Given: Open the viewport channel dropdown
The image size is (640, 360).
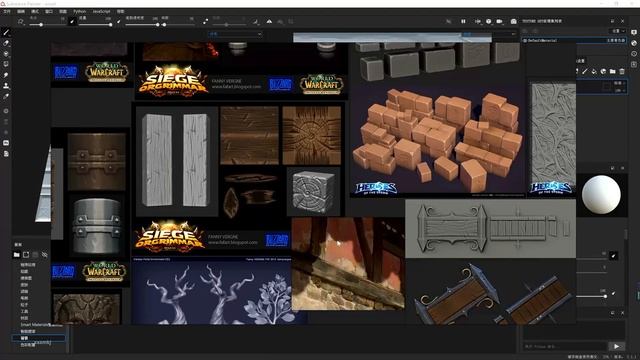Looking at the screenshot, I should [x=235, y=34].
